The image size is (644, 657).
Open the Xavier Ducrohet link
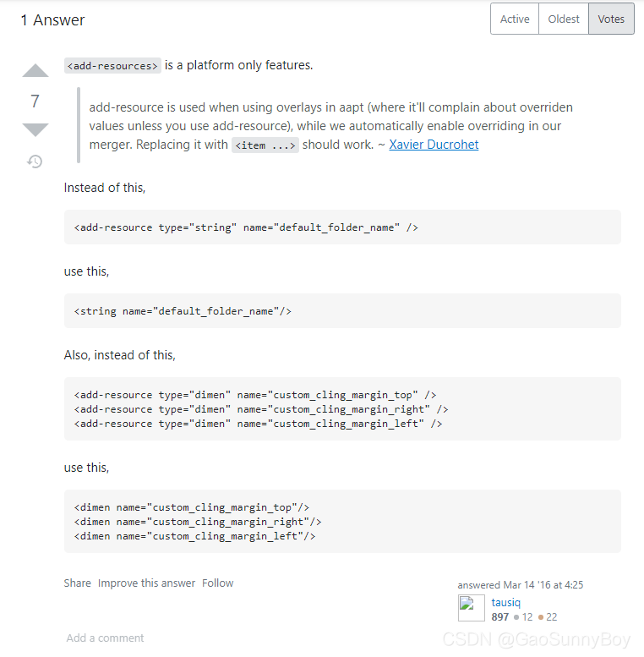tap(434, 145)
